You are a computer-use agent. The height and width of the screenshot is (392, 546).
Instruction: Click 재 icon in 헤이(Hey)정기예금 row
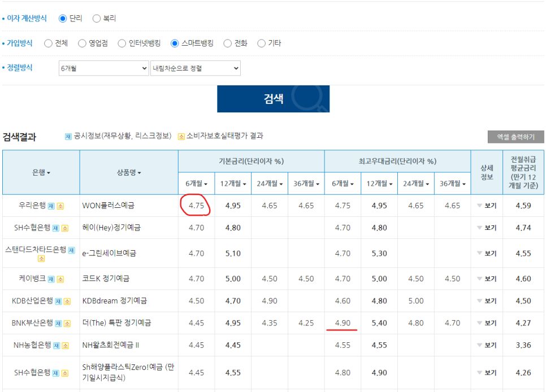click(x=56, y=228)
